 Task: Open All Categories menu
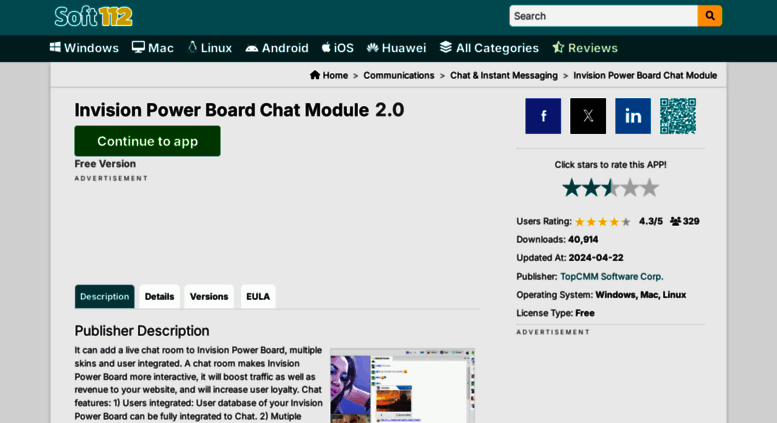489,48
